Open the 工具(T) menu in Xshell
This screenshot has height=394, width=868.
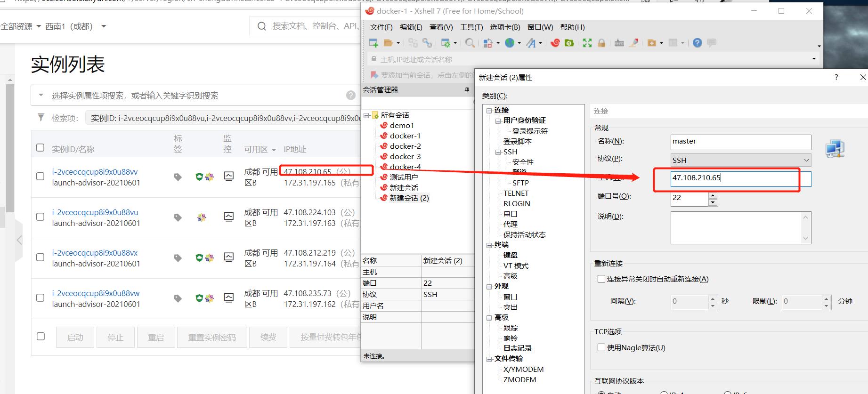point(471,27)
